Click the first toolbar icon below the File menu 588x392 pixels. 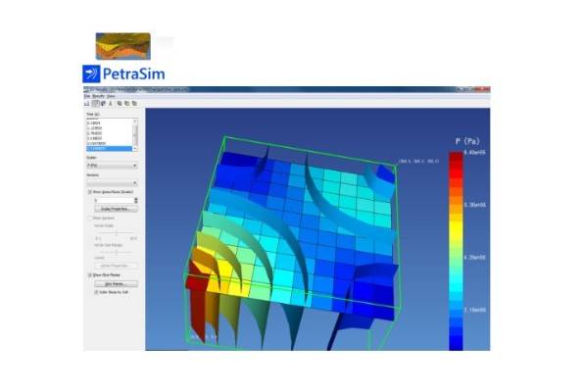click(x=86, y=103)
